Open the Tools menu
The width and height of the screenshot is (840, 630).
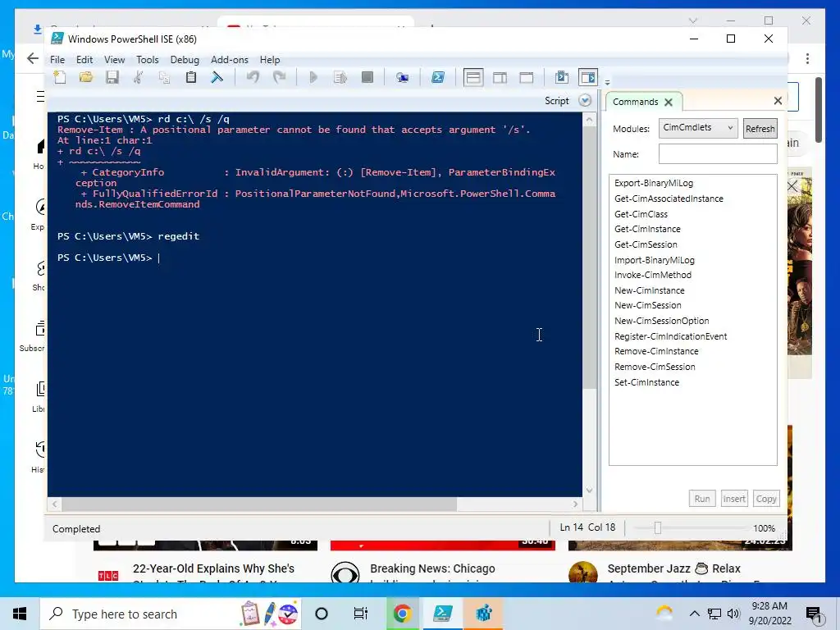click(x=148, y=60)
